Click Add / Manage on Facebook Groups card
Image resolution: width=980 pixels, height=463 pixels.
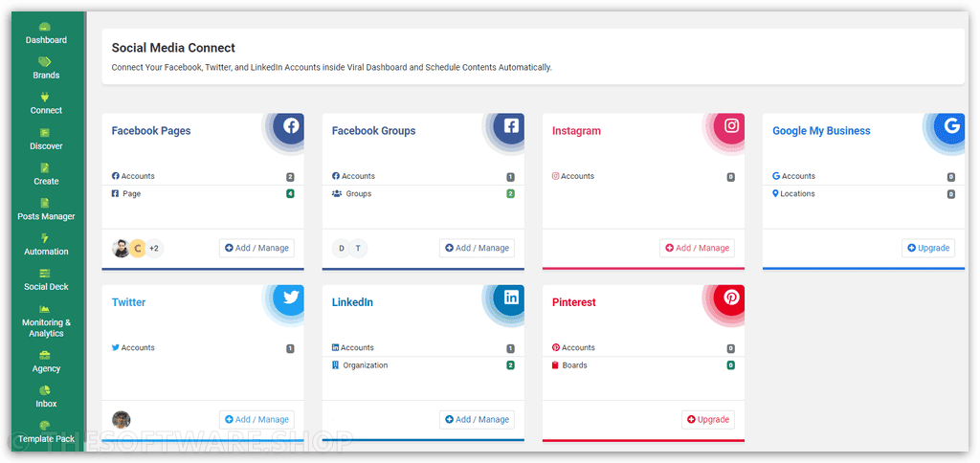477,248
